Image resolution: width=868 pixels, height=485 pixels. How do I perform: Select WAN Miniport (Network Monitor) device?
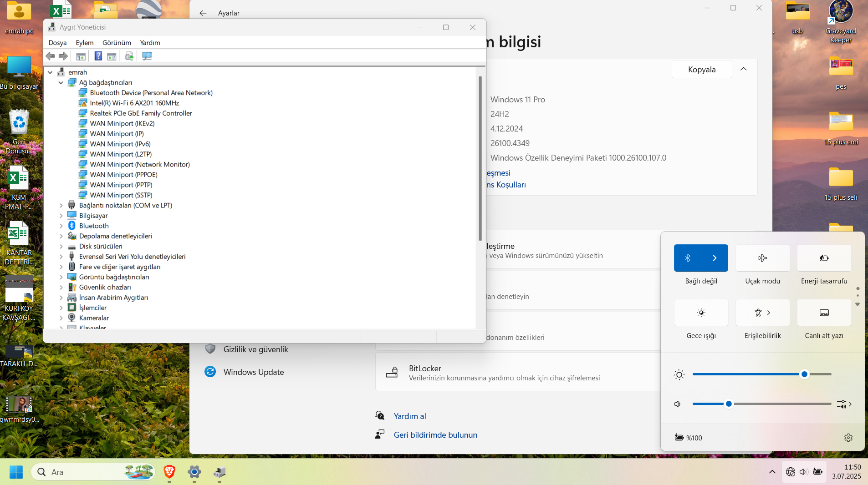click(140, 165)
